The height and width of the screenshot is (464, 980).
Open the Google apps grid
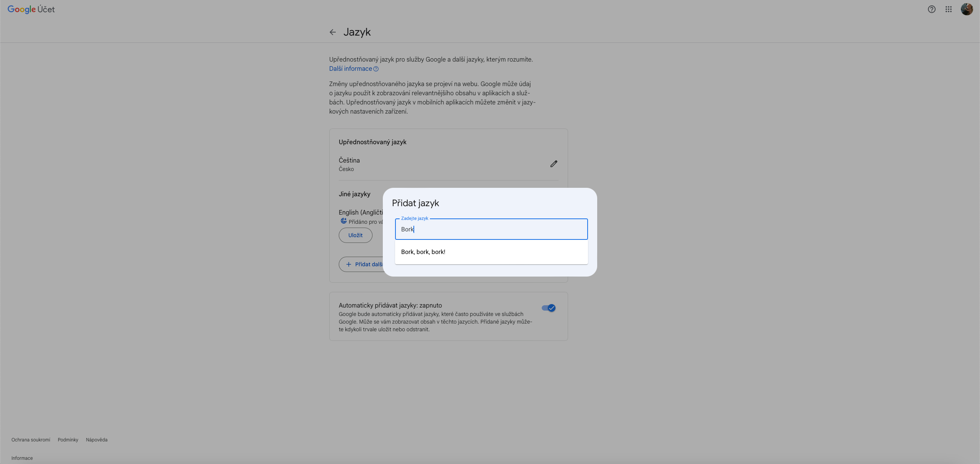coord(948,9)
